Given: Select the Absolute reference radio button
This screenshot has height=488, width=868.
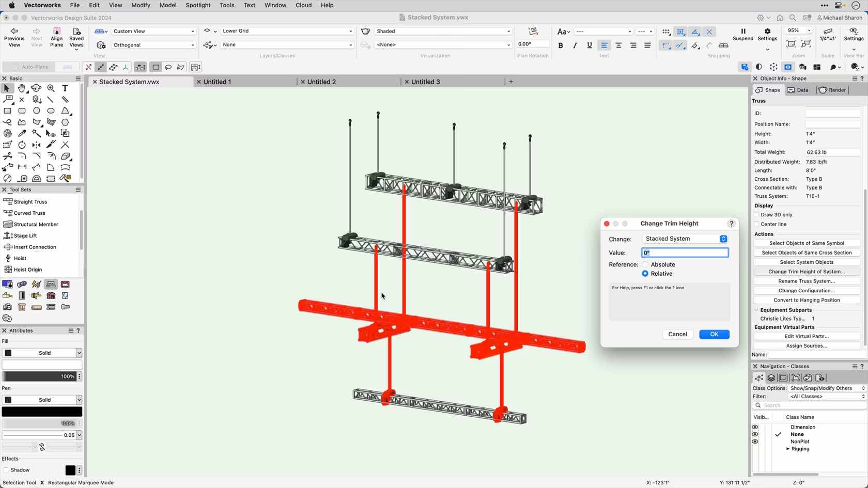Looking at the screenshot, I should pos(645,264).
